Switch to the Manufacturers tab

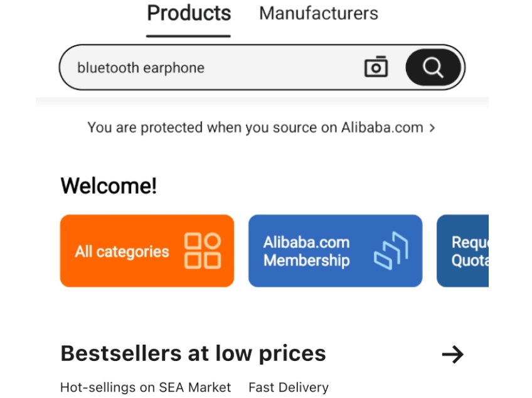[x=319, y=14]
